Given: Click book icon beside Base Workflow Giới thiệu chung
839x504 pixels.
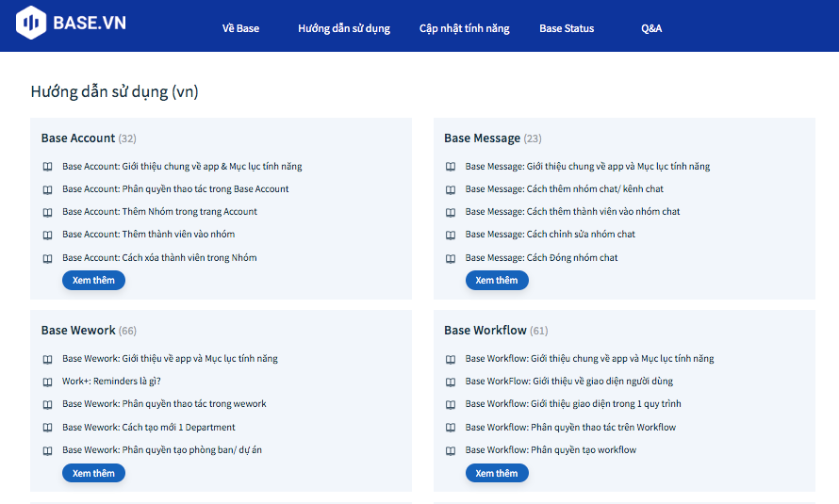Looking at the screenshot, I should click(x=451, y=359).
